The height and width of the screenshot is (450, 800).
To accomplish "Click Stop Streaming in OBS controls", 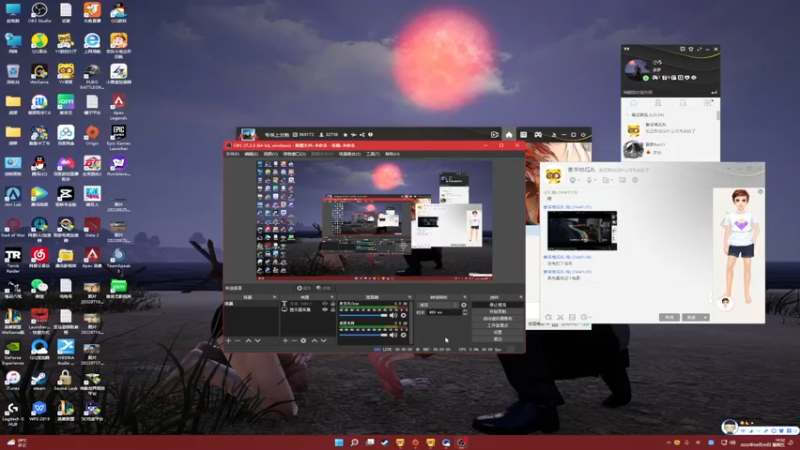I will (x=497, y=305).
